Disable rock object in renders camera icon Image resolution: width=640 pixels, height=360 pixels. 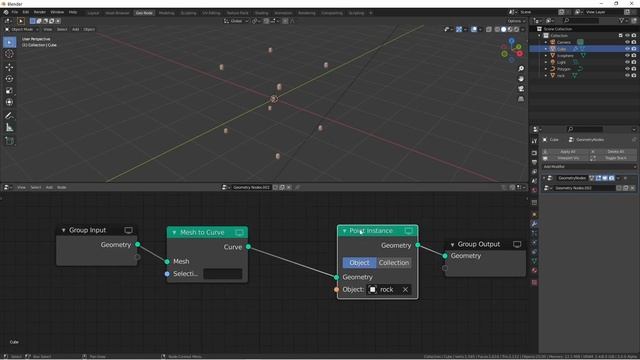(x=634, y=75)
